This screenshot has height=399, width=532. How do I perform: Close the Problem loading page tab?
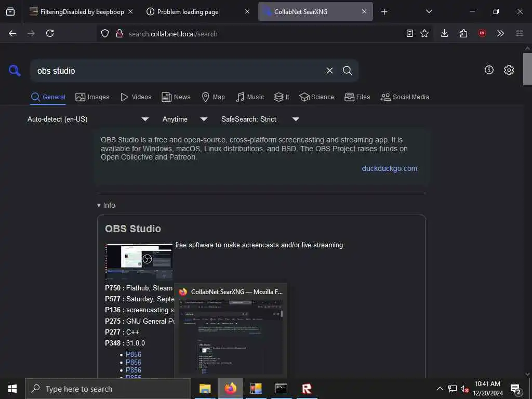[247, 11]
